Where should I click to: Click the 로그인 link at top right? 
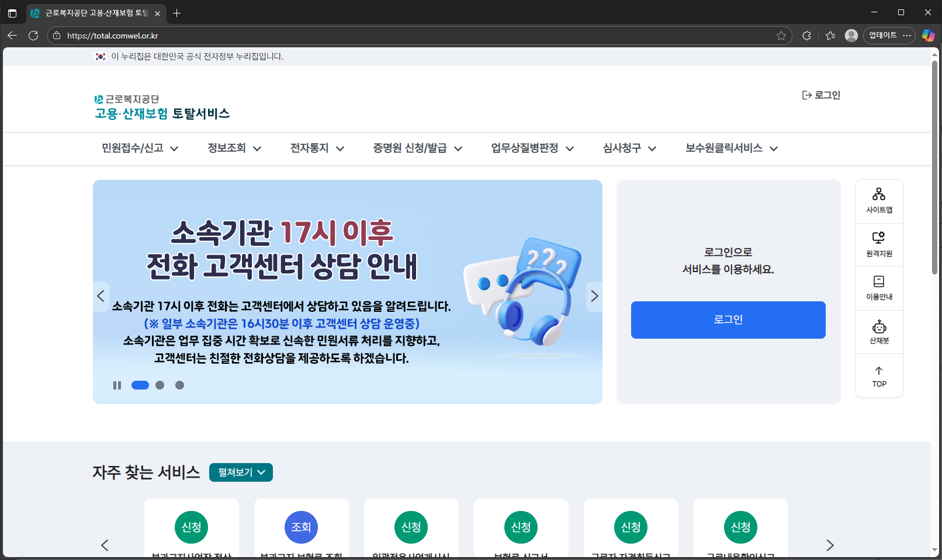coord(820,95)
